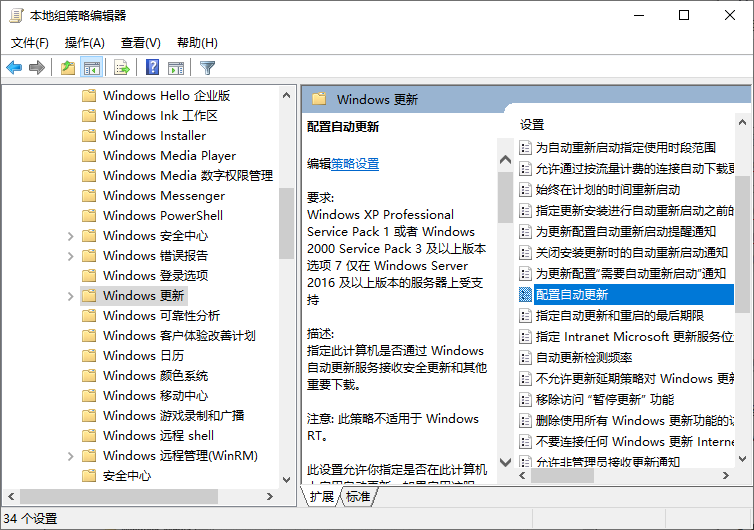Click the Back arrow toolbar icon
Viewport: 754px width, 530px height.
[14, 68]
